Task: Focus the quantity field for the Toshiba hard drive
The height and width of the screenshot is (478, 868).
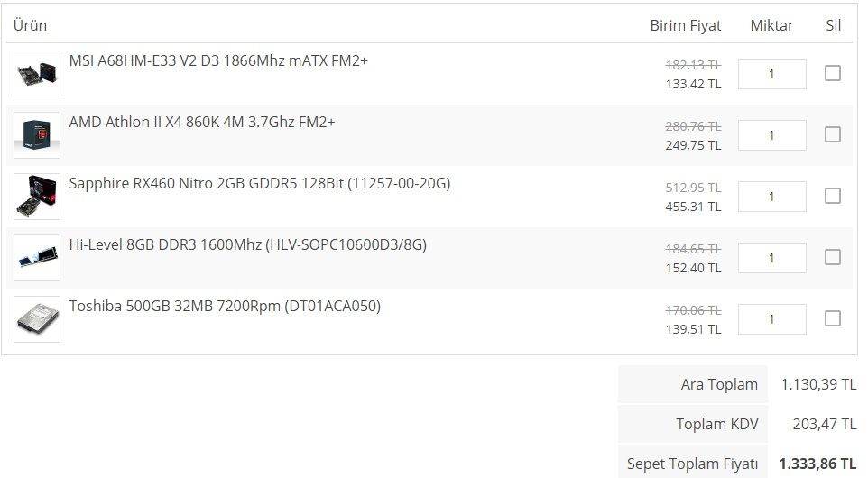Action: pyautogui.click(x=772, y=320)
